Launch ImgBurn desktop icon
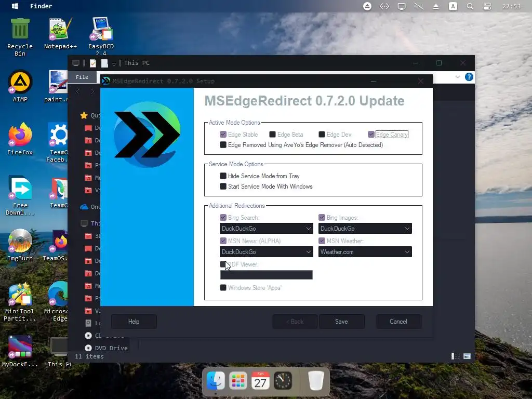This screenshot has height=399, width=532. [20, 245]
